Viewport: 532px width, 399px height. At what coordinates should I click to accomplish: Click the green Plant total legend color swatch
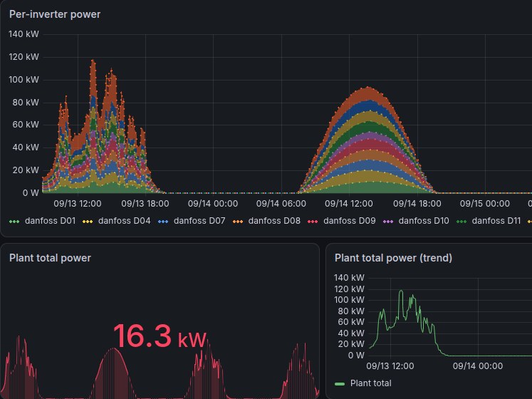(340, 384)
